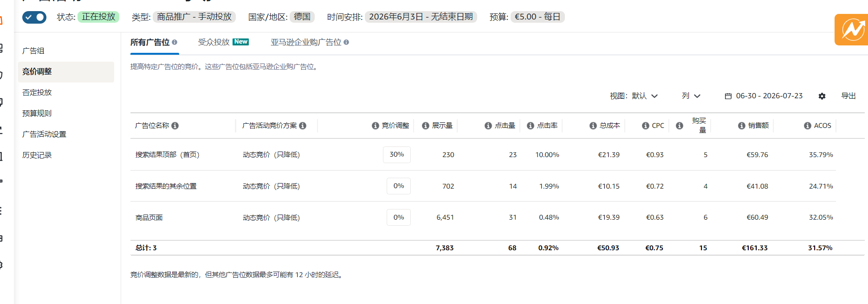Screen dimensions: 868x304
Task: Edit 30% bid adjustment for 搜索结果顶部
Action: 397,154
